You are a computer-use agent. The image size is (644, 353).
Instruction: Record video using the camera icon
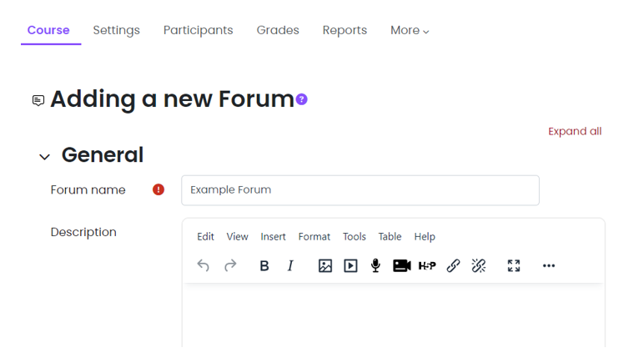click(x=401, y=265)
